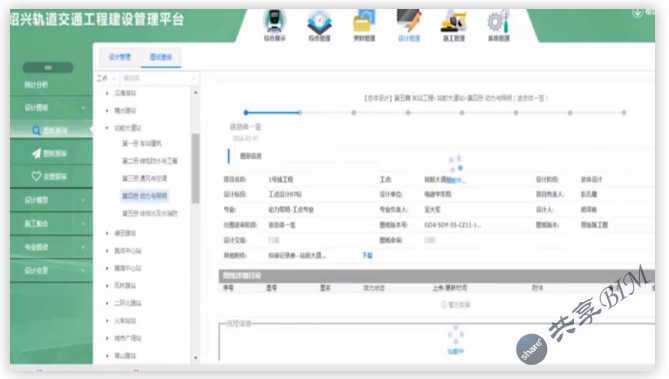This screenshot has width=669, height=379.
Task: Select 第一册 车站建筑 in the tree
Action: pos(142,143)
